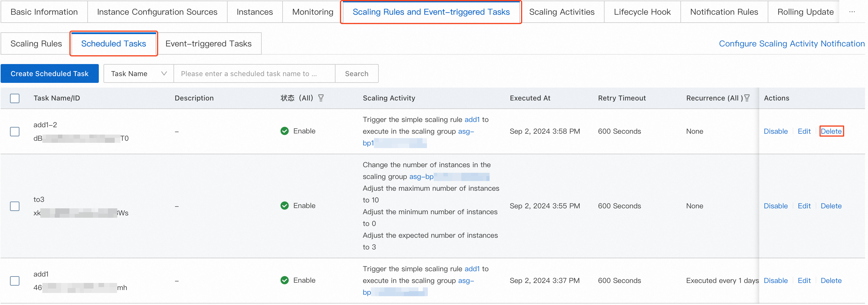The image size is (868, 305).
Task: Click the Scaling Activity column header
Action: pos(389,98)
